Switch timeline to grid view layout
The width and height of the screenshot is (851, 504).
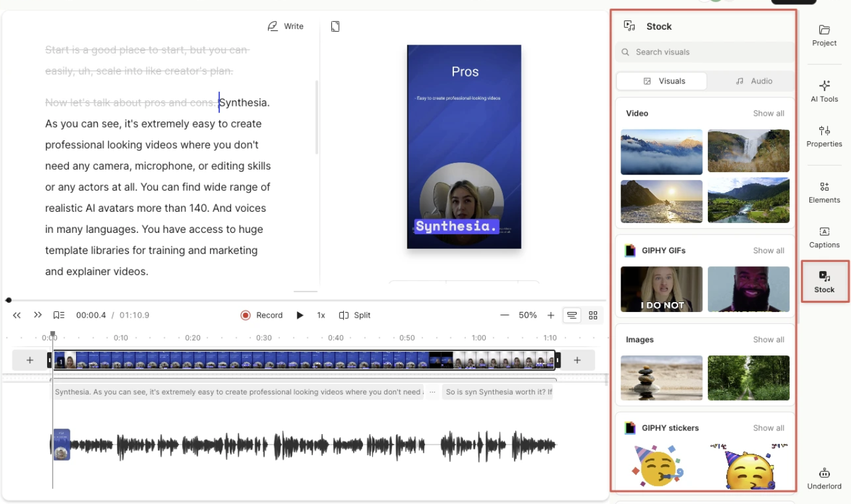pyautogui.click(x=593, y=315)
